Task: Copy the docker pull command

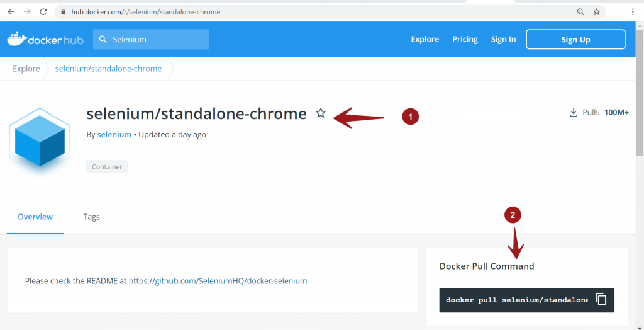Action: point(601,300)
